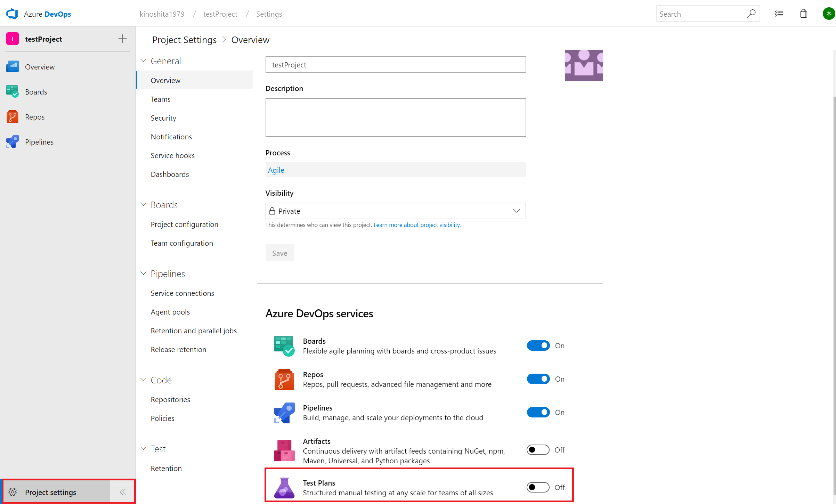Click the Description text area

click(396, 117)
